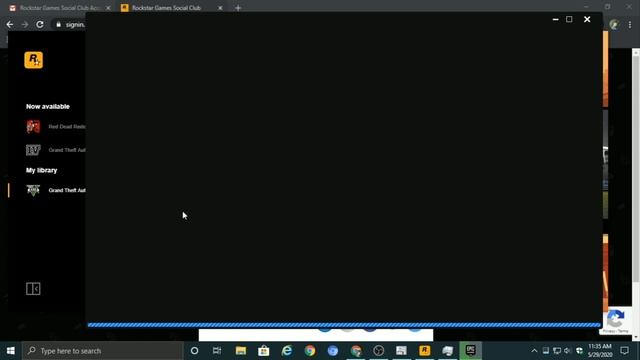This screenshot has height=360, width=640.
Task: Close the first Chrome tab
Action: tap(108, 8)
